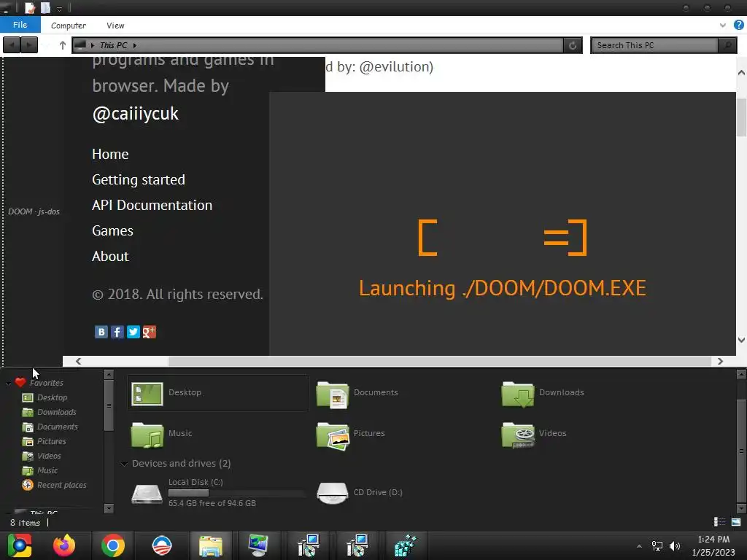Select the Music folder icon

[x=147, y=435]
